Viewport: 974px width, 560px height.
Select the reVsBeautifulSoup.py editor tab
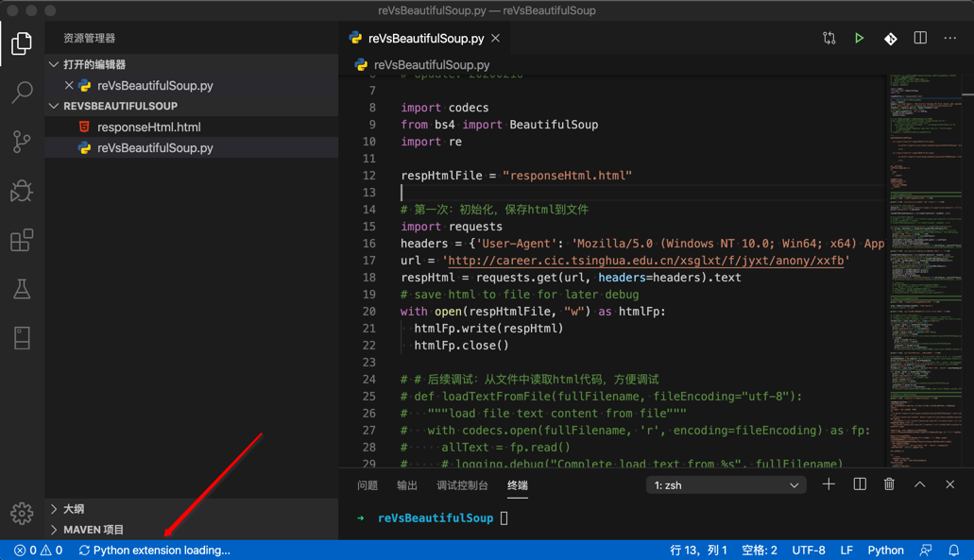(425, 39)
